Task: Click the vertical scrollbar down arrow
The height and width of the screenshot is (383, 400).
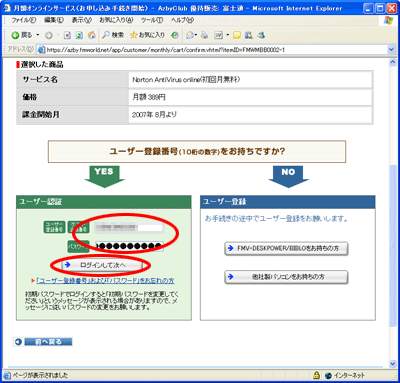Action: 393,364
